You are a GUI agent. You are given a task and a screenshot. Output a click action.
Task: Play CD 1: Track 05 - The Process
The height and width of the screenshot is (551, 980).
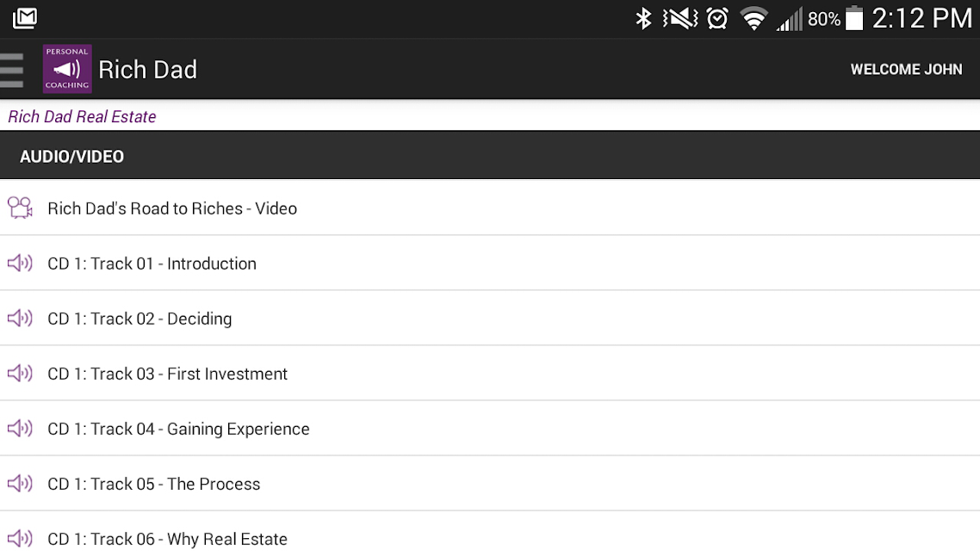click(x=490, y=483)
